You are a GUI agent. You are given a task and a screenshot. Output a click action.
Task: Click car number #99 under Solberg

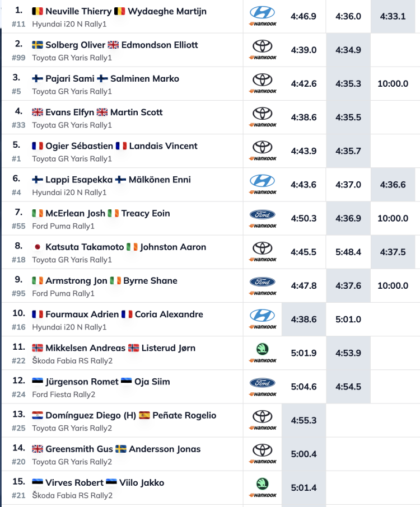tap(18, 58)
